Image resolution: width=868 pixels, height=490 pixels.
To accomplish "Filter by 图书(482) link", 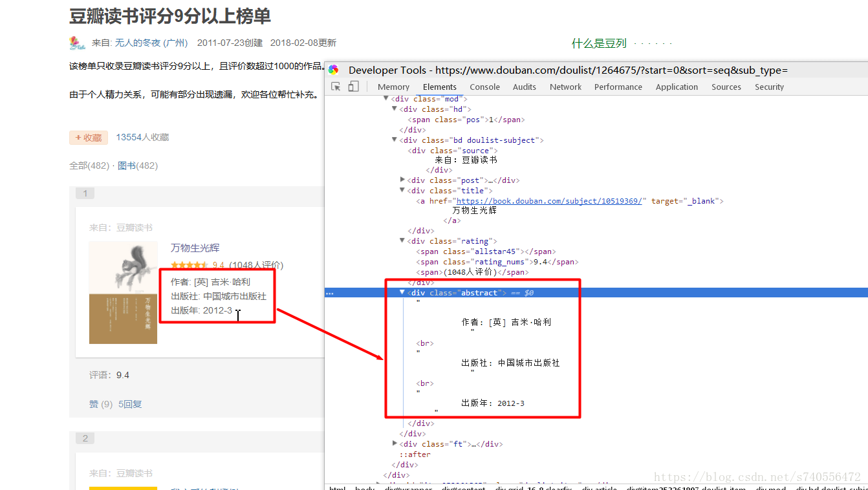I will [x=138, y=165].
